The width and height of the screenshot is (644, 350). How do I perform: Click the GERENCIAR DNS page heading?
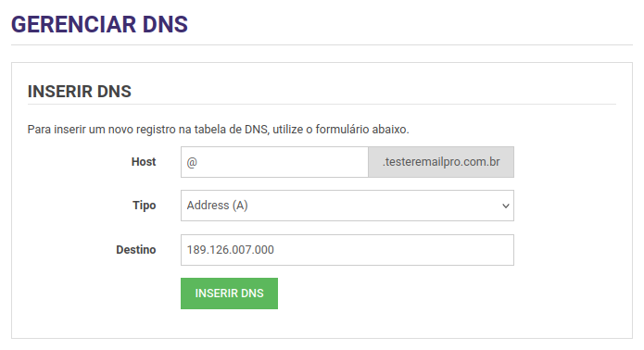click(99, 25)
